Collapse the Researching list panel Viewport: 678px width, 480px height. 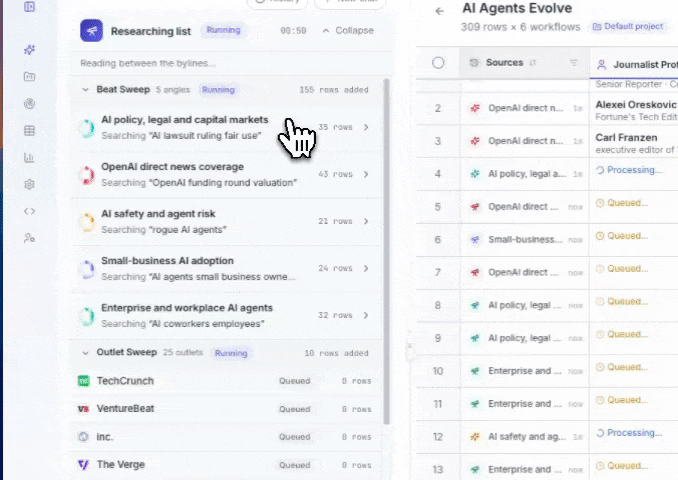point(348,31)
